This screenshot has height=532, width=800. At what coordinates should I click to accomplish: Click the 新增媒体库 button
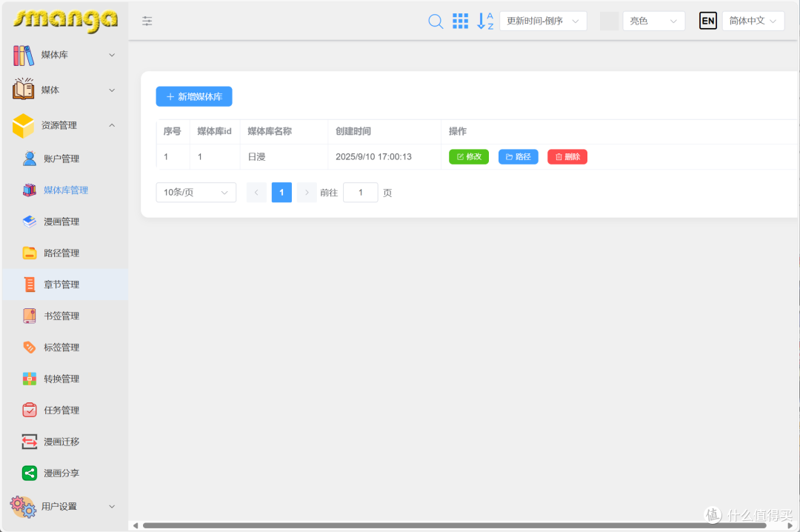pyautogui.click(x=194, y=96)
